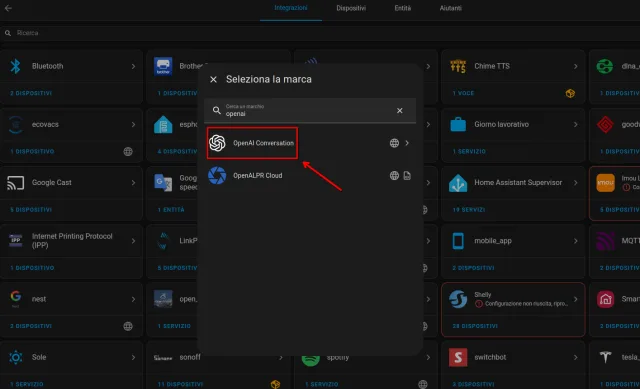Click the OpenAI logo icon
Image resolution: width=640 pixels, height=389 pixels.
coord(217,143)
